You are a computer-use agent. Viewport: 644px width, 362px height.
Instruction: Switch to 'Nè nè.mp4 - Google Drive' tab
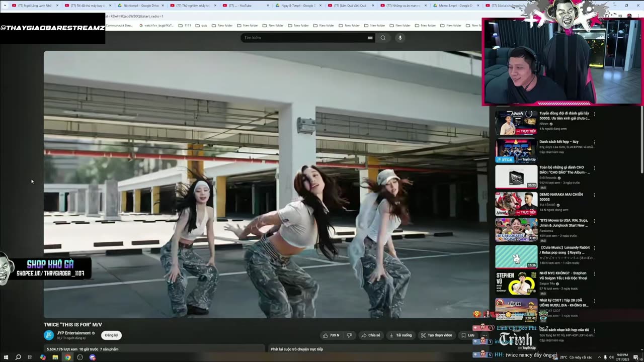141,6
